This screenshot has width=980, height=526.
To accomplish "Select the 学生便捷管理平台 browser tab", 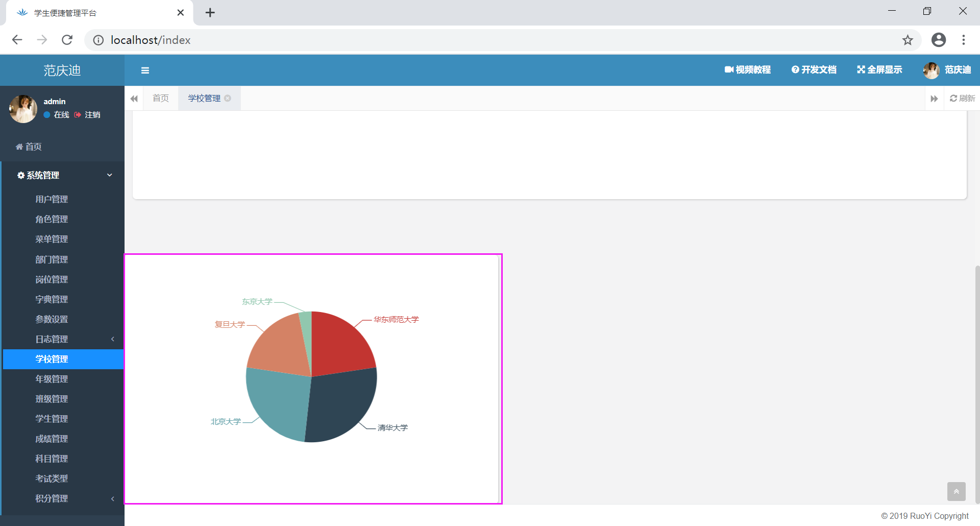I will (100, 13).
